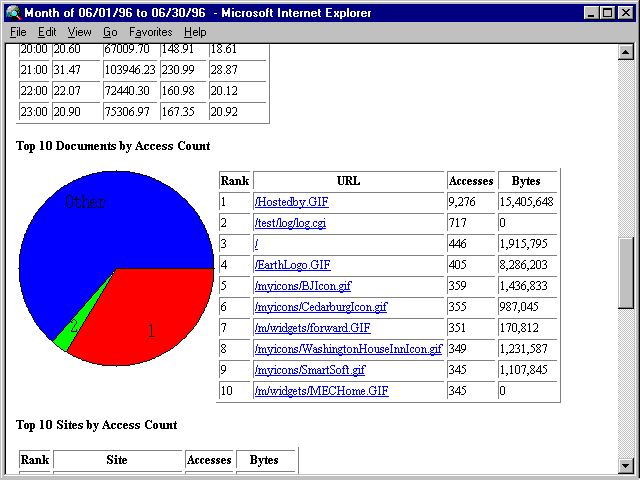Open the Edit menu

click(x=47, y=32)
